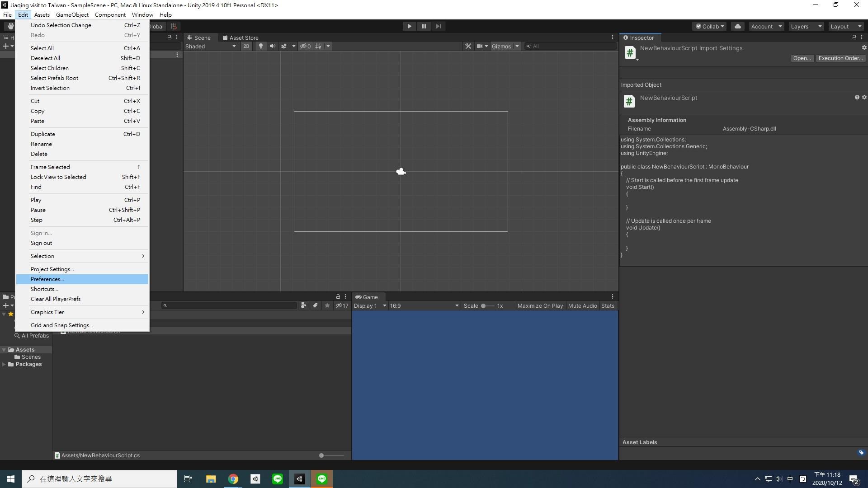
Task: Open the Layout dropdown
Action: point(846,26)
